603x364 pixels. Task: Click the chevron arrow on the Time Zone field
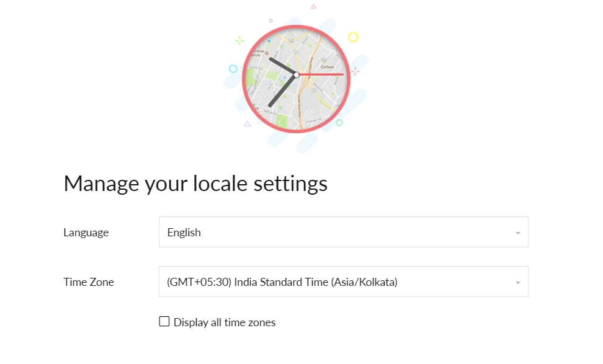[517, 282]
